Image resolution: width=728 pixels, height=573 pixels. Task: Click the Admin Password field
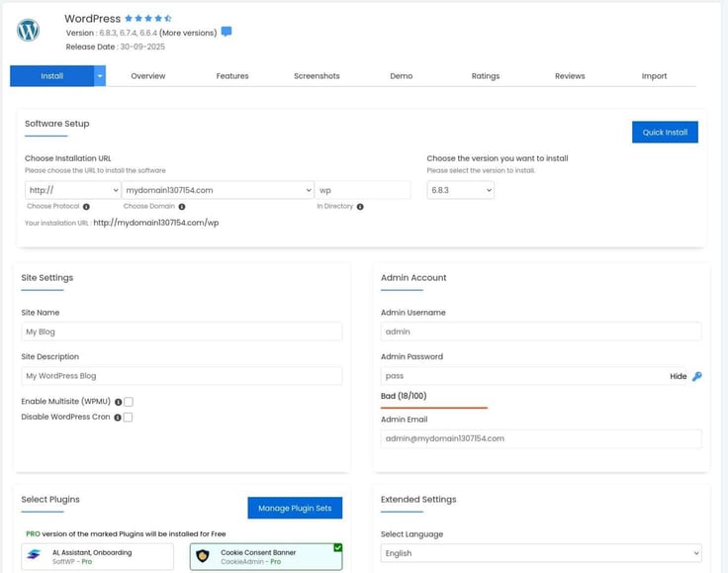533,376
